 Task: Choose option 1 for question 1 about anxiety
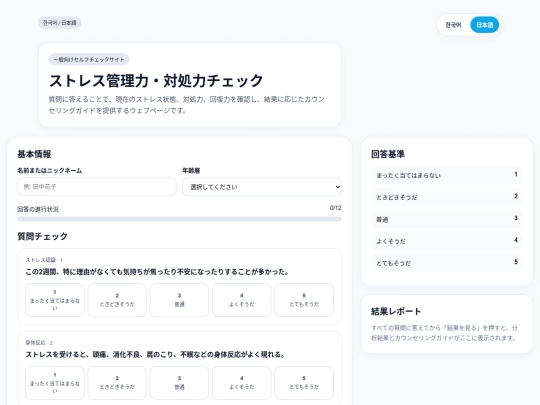(55, 300)
